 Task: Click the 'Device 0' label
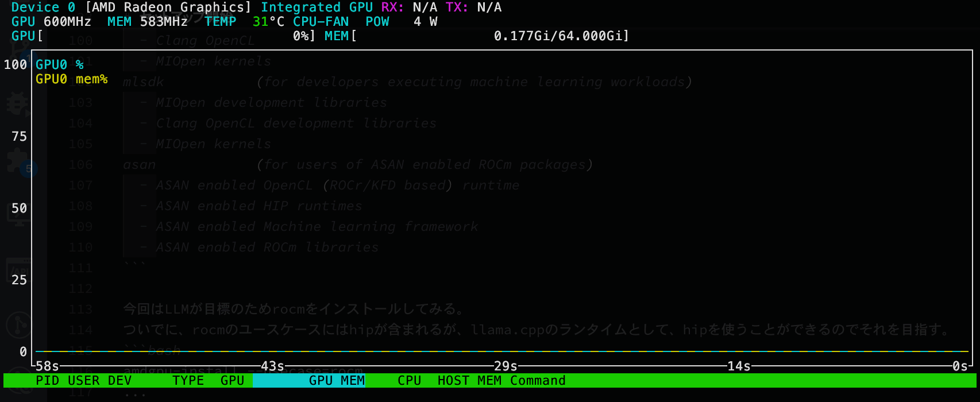coord(44,7)
